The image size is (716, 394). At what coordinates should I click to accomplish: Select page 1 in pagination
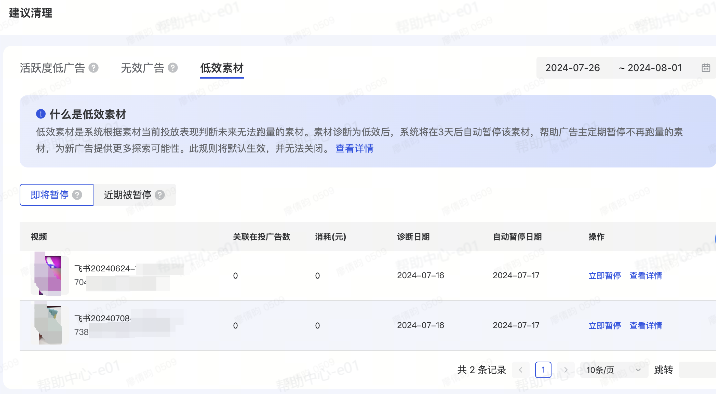[x=543, y=370]
